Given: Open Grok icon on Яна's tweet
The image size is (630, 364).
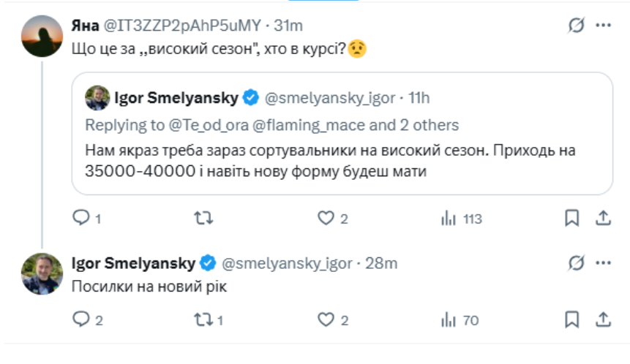Looking at the screenshot, I should pos(577,26).
